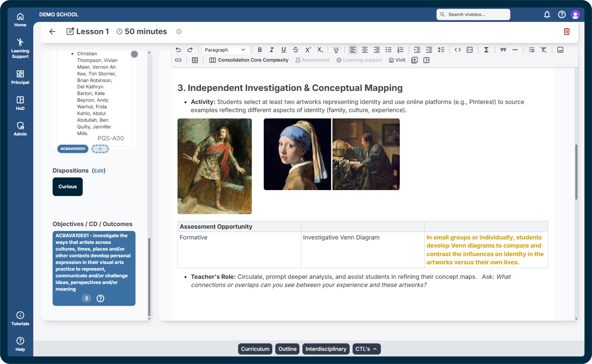The height and width of the screenshot is (364, 592).
Task: Open notifications bell
Action: point(547,14)
